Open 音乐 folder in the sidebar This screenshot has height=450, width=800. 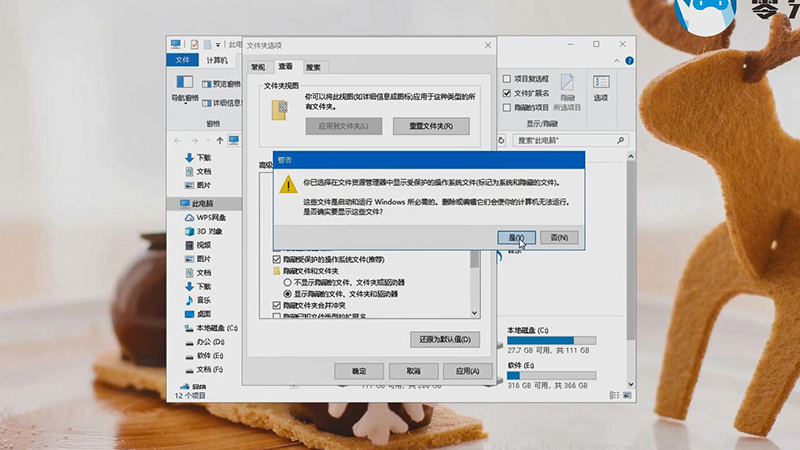[204, 300]
